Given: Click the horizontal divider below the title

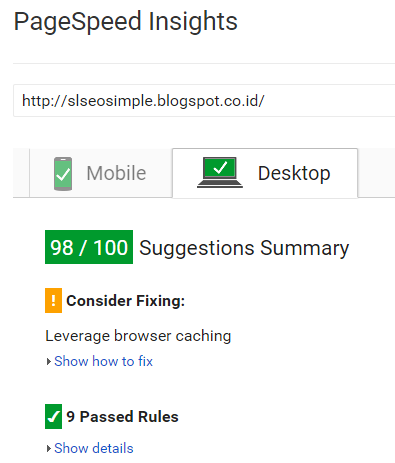Looking at the screenshot, I should 204,63.
